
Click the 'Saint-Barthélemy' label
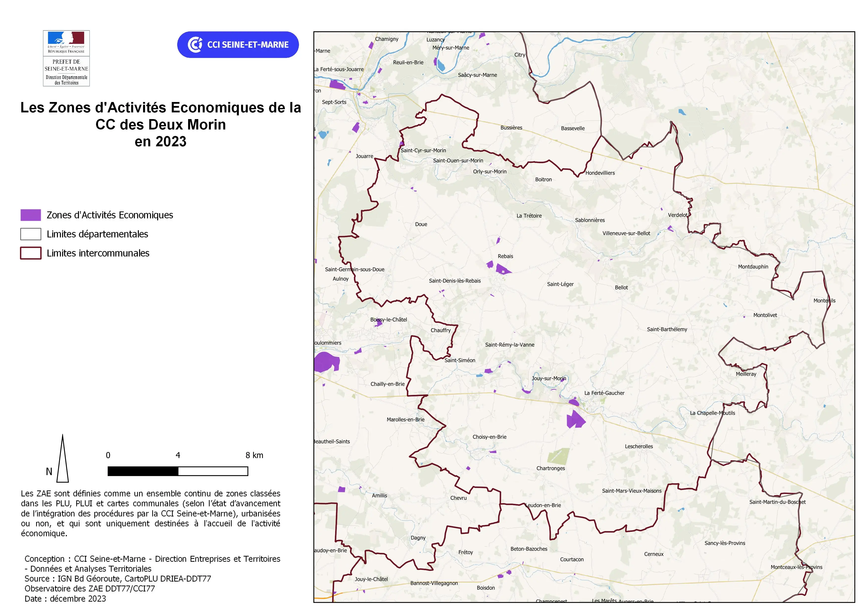[x=667, y=329]
